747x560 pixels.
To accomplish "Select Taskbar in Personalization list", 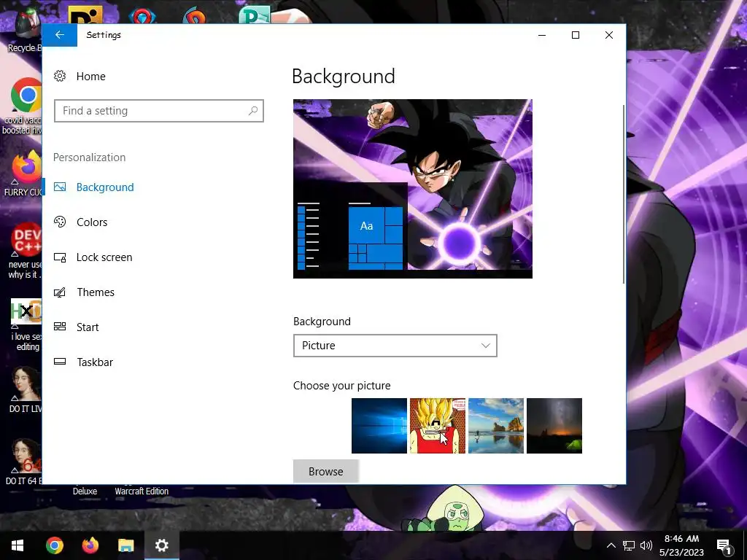I will coord(95,362).
